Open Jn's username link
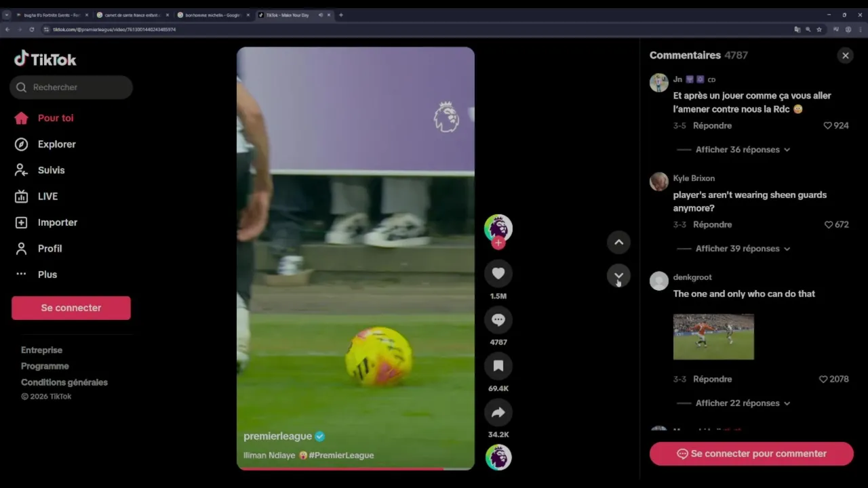Image resolution: width=868 pixels, height=488 pixels. [x=677, y=79]
